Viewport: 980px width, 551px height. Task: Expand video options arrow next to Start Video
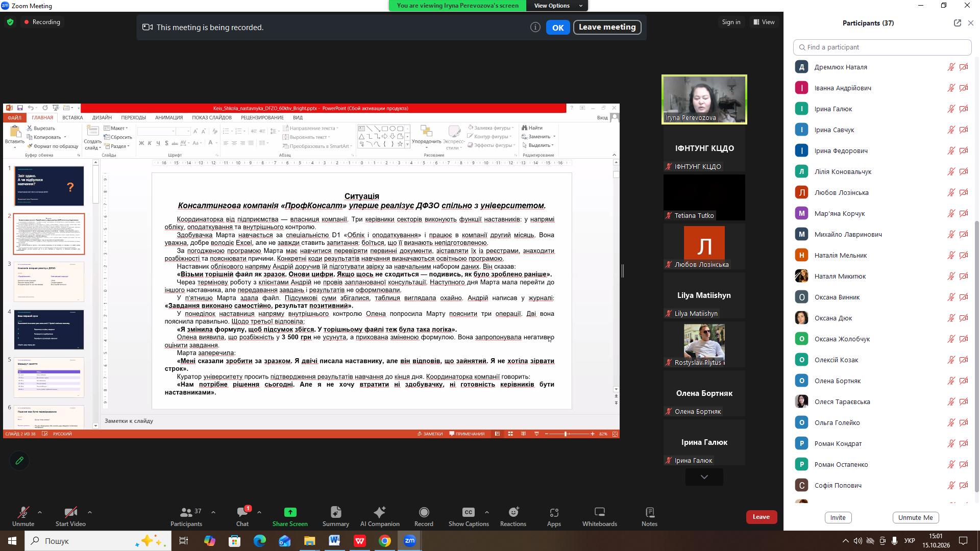[x=90, y=512]
